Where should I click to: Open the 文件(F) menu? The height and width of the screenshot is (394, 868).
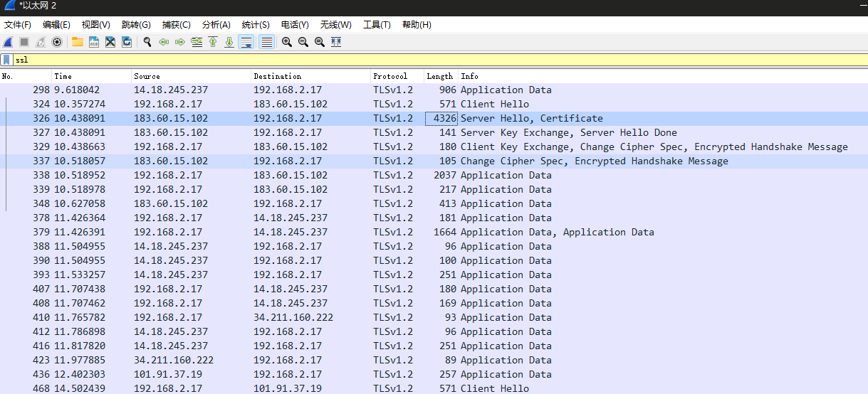pyautogui.click(x=18, y=25)
